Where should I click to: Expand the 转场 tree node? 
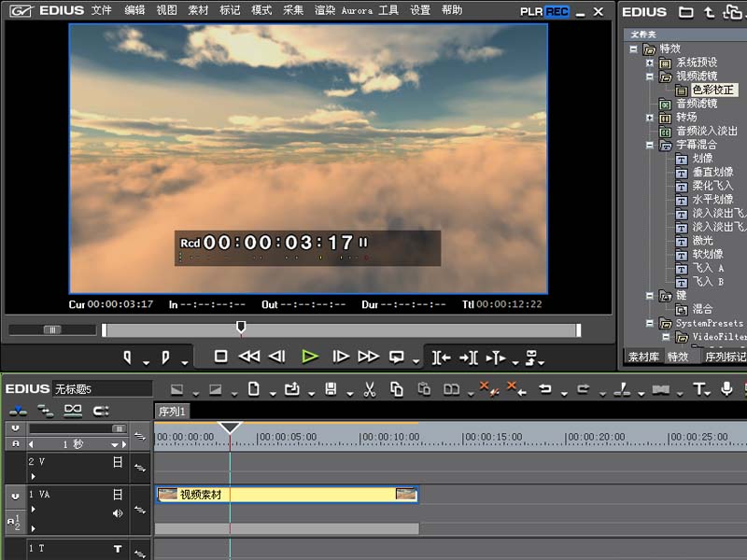tap(650, 118)
